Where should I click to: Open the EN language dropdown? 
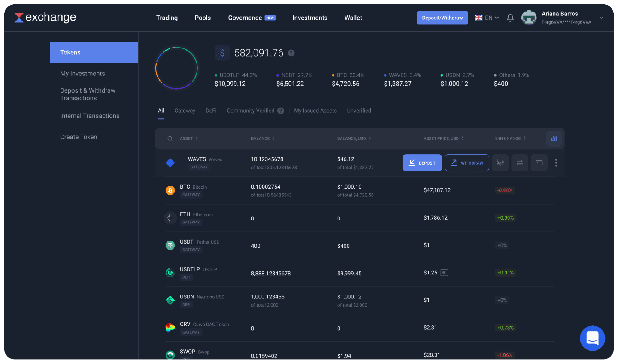(492, 18)
